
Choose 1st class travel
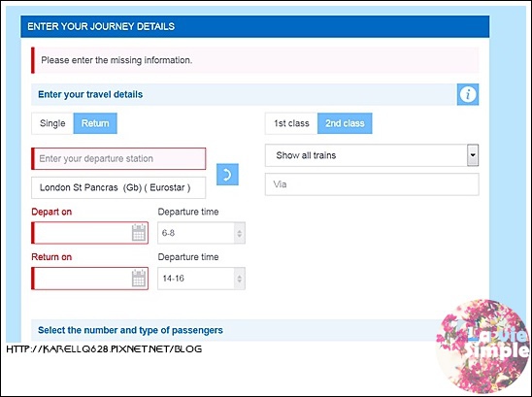click(x=291, y=123)
